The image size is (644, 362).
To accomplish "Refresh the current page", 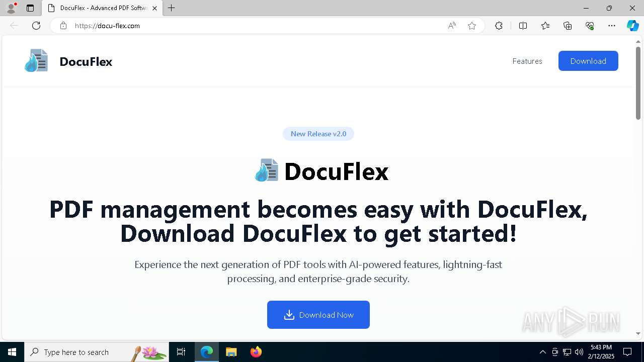I will click(x=36, y=26).
